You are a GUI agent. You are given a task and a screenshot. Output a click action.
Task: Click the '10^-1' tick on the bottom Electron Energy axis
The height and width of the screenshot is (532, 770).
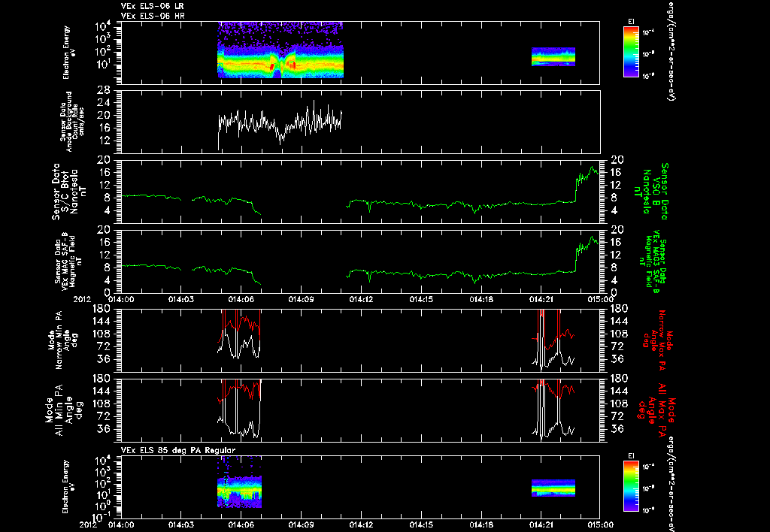(x=102, y=517)
